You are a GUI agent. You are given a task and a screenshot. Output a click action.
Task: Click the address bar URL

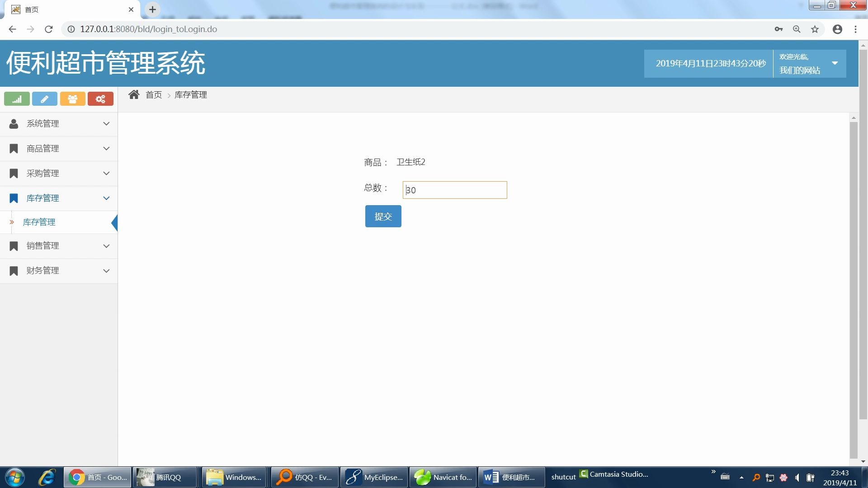click(149, 29)
